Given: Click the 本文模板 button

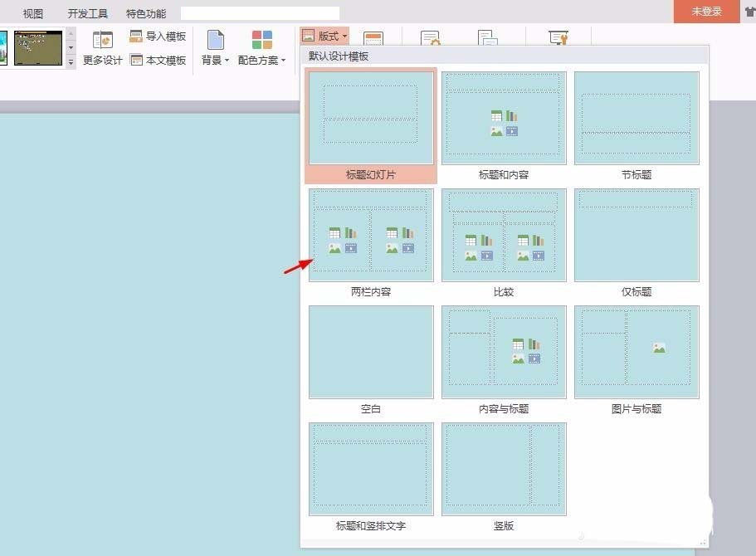Looking at the screenshot, I should (158, 60).
